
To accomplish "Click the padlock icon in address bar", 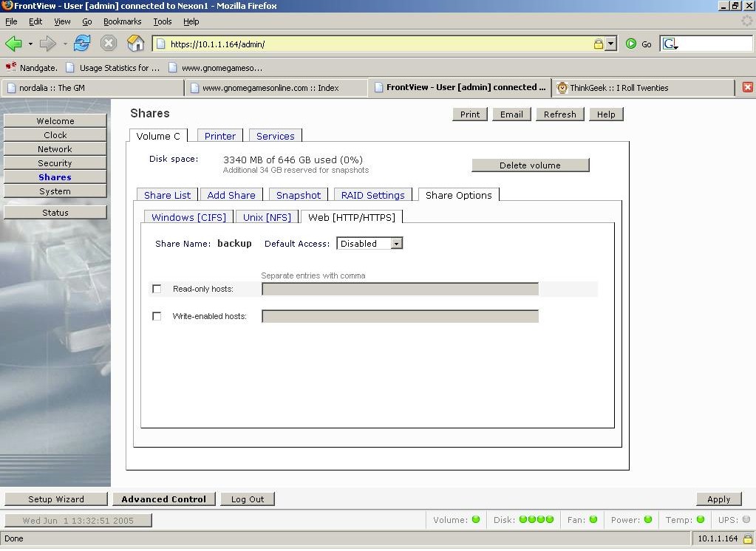I will [598, 44].
